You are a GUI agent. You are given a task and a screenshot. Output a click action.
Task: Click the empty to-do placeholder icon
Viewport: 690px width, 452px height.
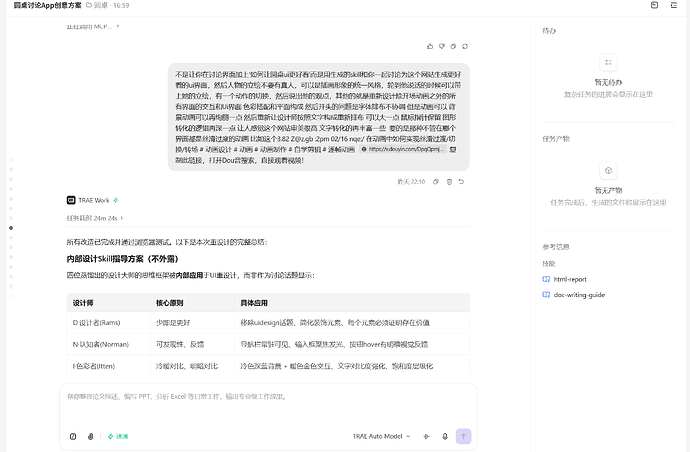(608, 62)
